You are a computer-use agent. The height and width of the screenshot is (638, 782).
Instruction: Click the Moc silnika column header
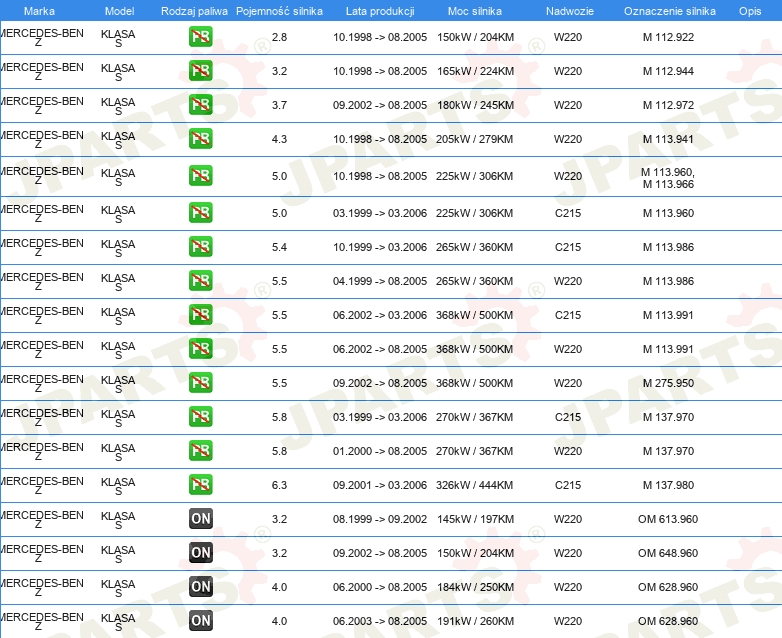click(x=475, y=11)
